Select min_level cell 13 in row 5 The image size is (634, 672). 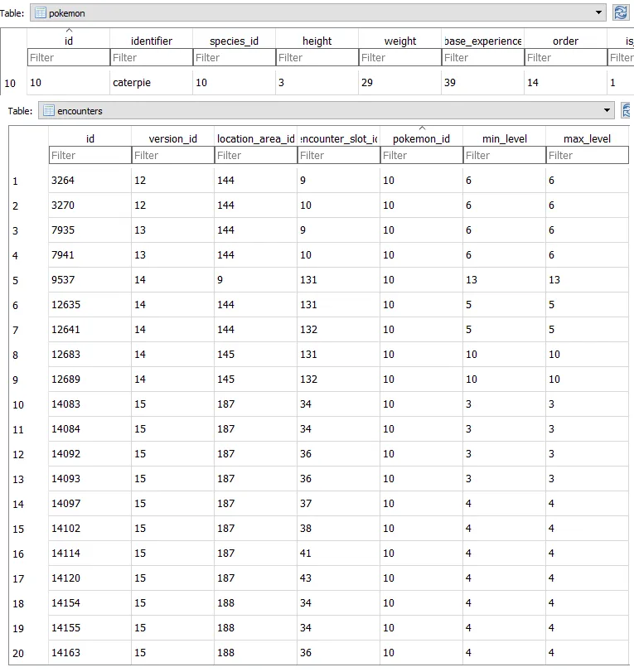click(x=504, y=280)
